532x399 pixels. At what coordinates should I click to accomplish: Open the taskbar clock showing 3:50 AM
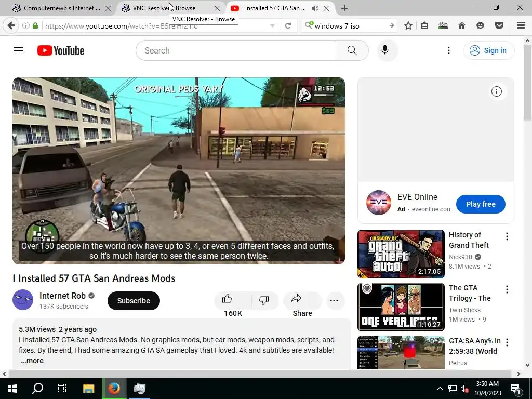tap(487, 389)
